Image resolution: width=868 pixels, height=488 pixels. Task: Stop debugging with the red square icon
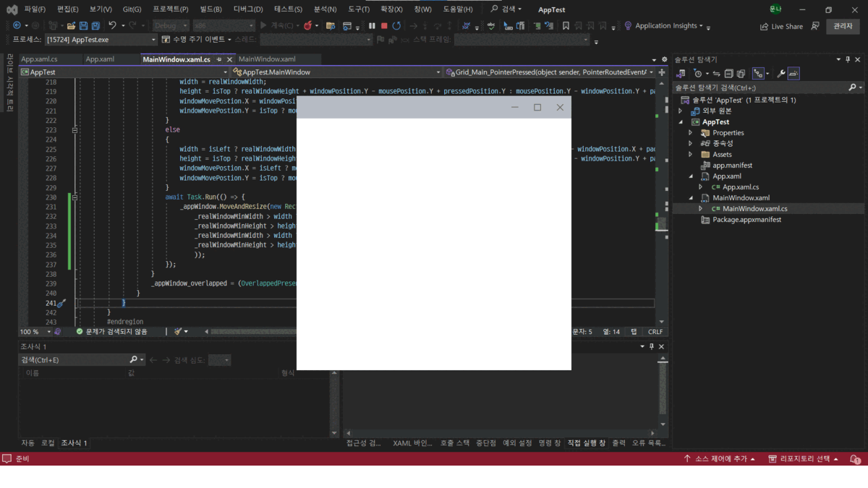pos(384,25)
